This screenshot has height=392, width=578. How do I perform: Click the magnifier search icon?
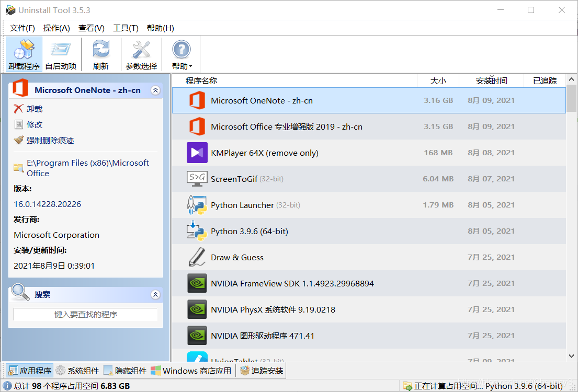click(20, 292)
